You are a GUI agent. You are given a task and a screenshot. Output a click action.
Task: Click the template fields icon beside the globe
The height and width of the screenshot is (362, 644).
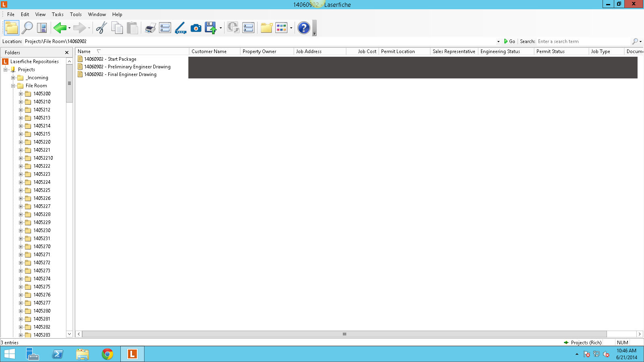pyautogui.click(x=248, y=28)
